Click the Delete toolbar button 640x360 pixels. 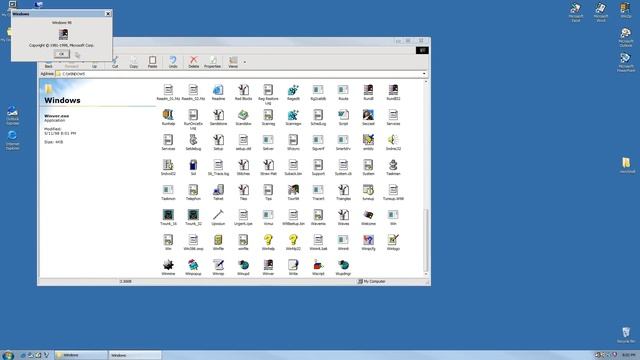pyautogui.click(x=194, y=62)
